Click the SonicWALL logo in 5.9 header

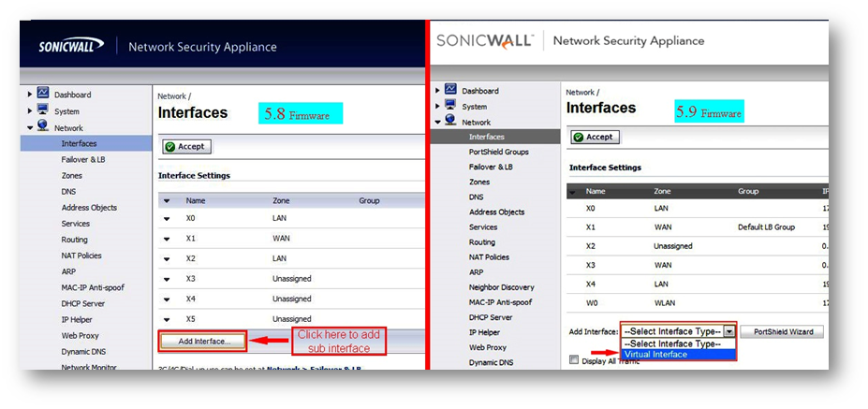(x=484, y=41)
